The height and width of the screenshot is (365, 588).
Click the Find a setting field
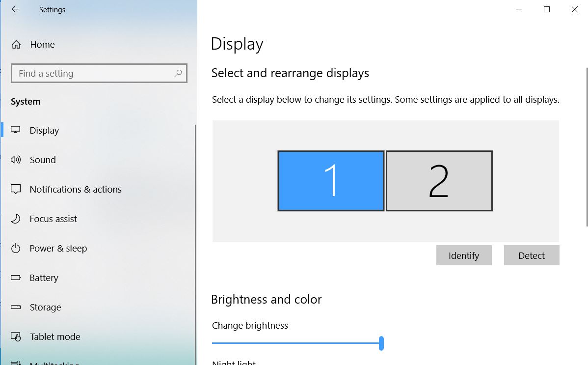tap(93, 73)
